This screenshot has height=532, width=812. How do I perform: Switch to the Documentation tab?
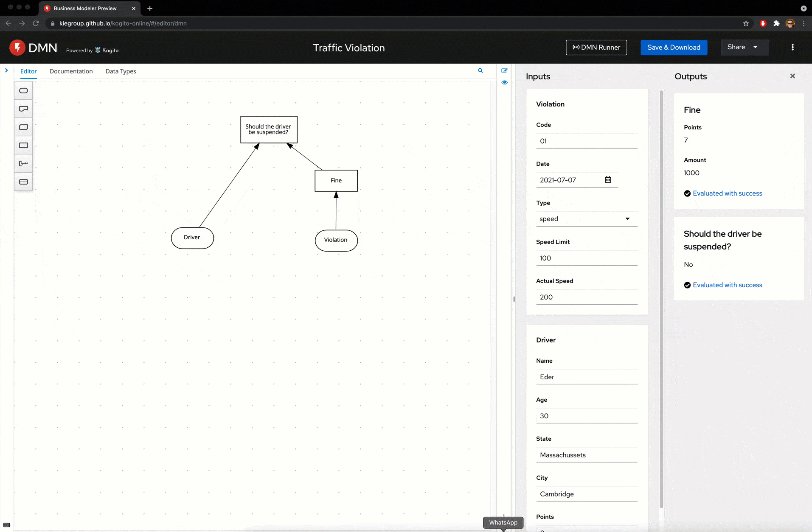[71, 71]
